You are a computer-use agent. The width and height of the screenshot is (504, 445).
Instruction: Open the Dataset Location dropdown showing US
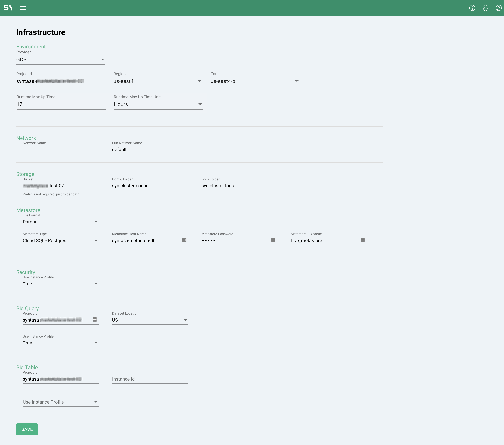(x=150, y=320)
